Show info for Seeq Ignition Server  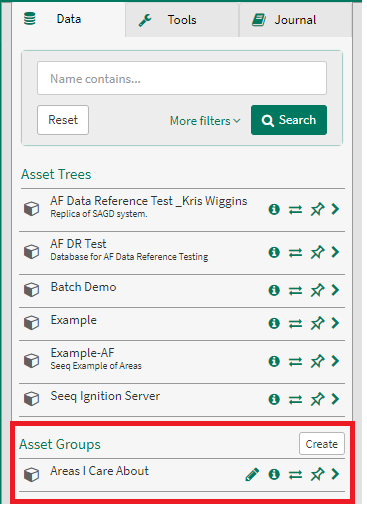coord(274,399)
